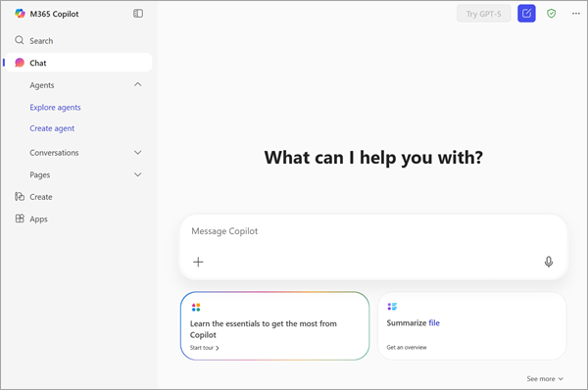This screenshot has width=588, height=390.
Task: Click the green shield protection icon
Action: 551,14
